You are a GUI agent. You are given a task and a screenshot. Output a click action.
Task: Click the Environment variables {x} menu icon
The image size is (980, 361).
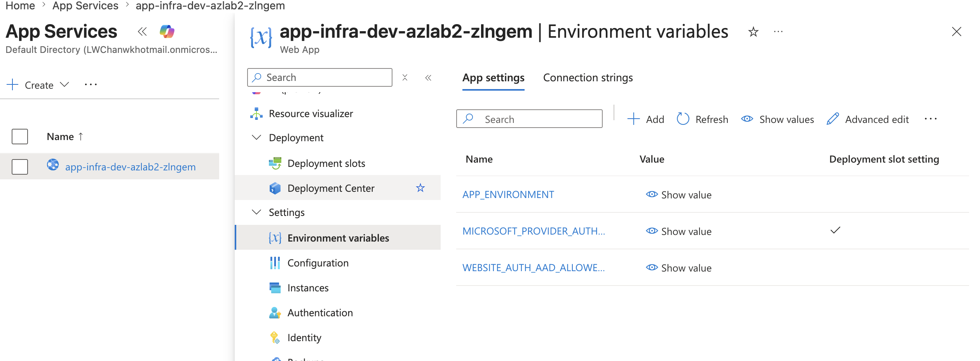pos(275,238)
